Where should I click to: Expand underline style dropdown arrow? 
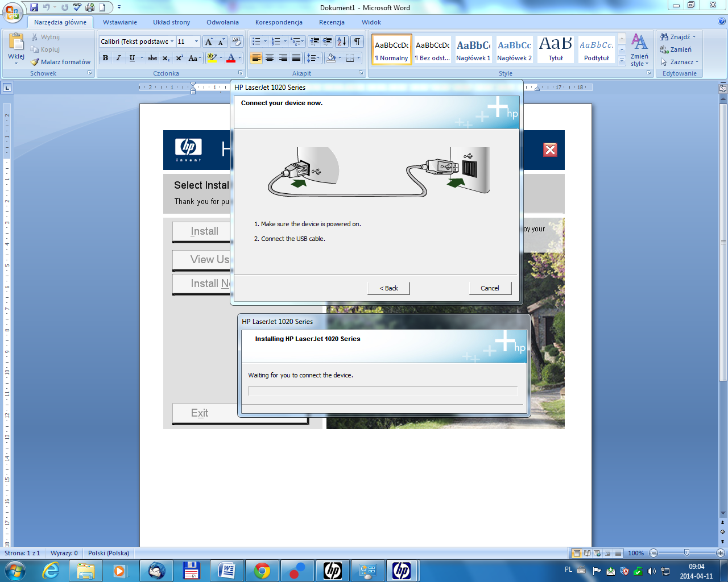[x=142, y=58]
